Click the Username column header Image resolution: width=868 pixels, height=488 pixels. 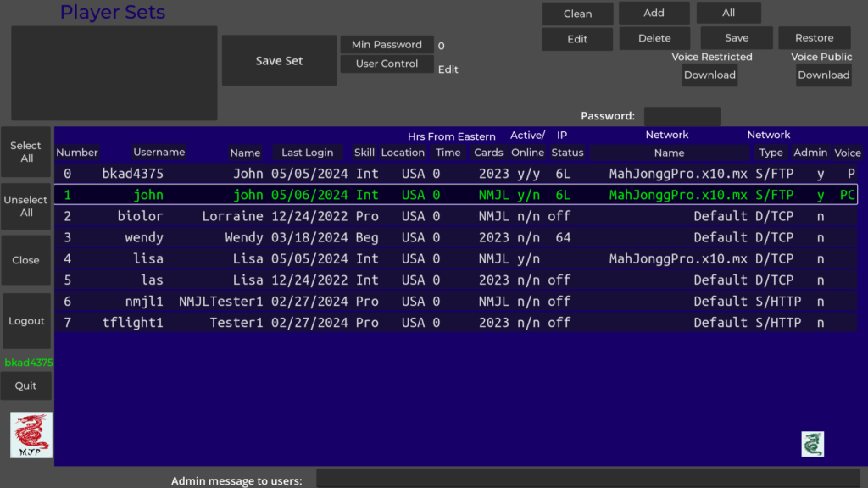point(159,152)
